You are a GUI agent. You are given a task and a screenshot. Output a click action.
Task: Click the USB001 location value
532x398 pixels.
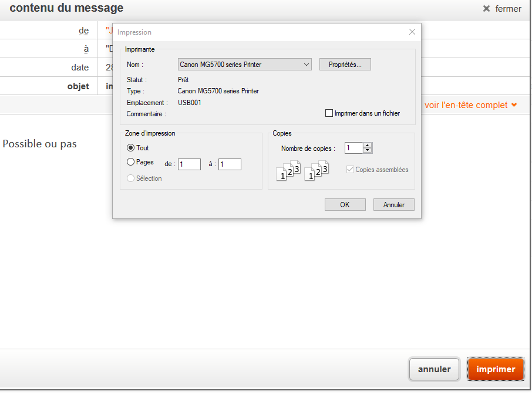tap(189, 103)
